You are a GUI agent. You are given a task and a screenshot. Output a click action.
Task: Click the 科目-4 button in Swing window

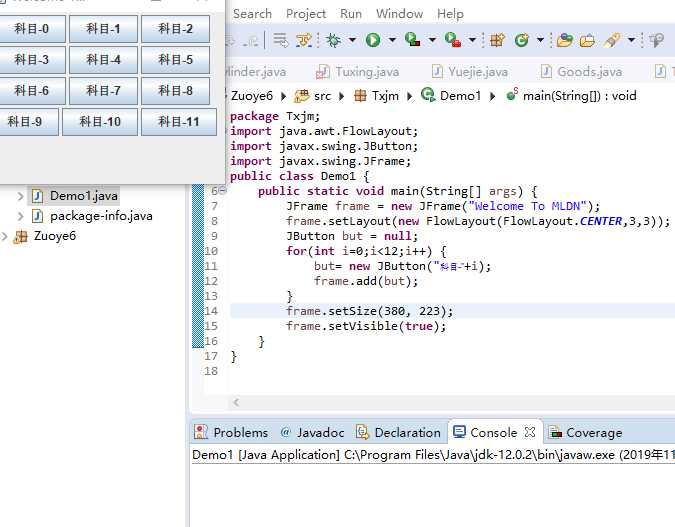click(x=103, y=60)
